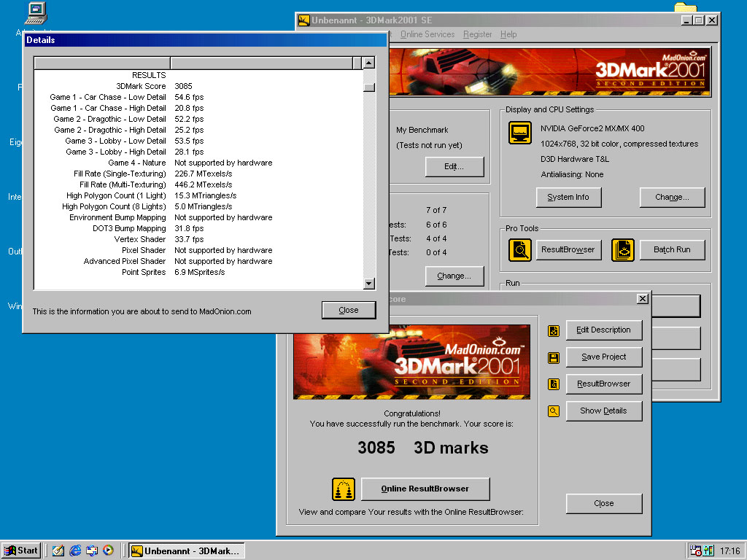The width and height of the screenshot is (747, 560).
Task: Click the Batch Run icon in Pro Tools
Action: (623, 250)
